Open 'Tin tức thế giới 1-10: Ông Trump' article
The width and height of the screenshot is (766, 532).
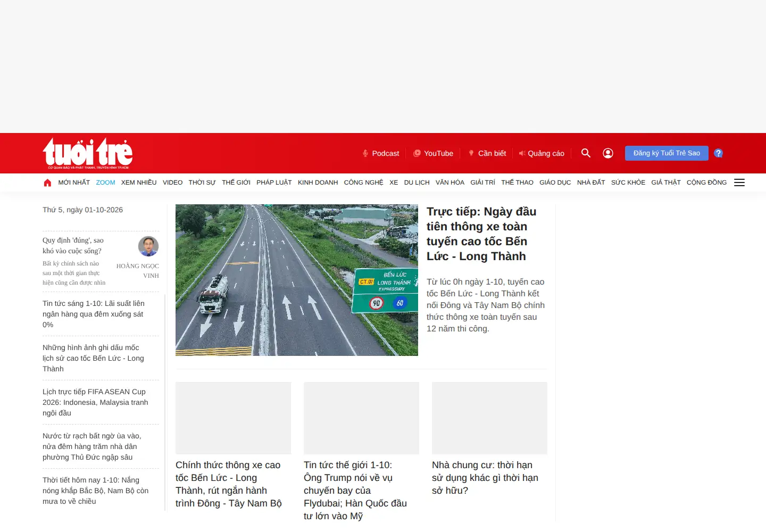coord(356,491)
